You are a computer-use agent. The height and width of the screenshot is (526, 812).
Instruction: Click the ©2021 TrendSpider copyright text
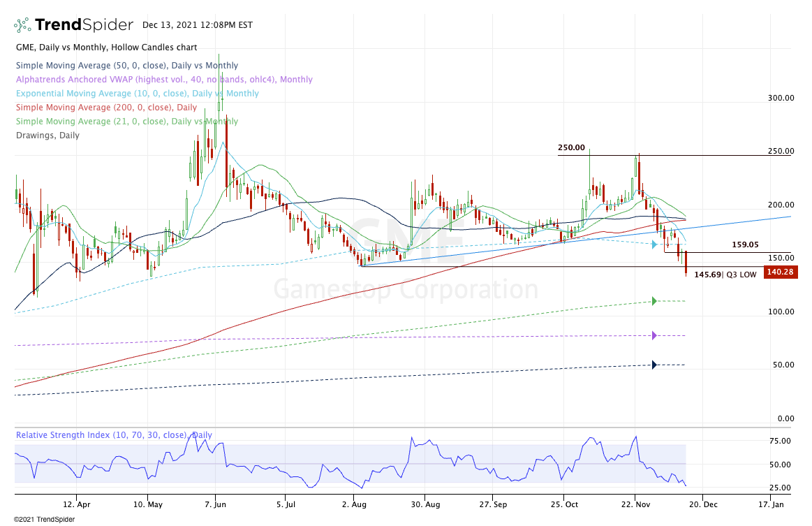(x=44, y=519)
